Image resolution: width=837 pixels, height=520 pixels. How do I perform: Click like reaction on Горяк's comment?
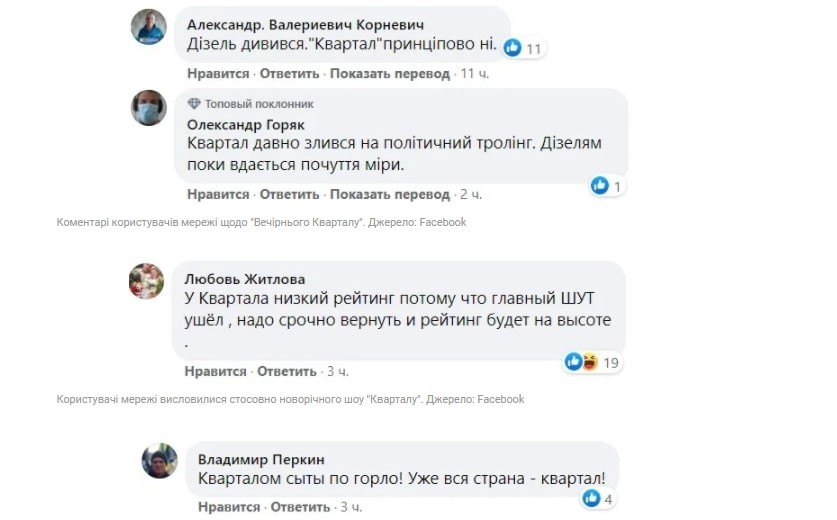click(600, 185)
